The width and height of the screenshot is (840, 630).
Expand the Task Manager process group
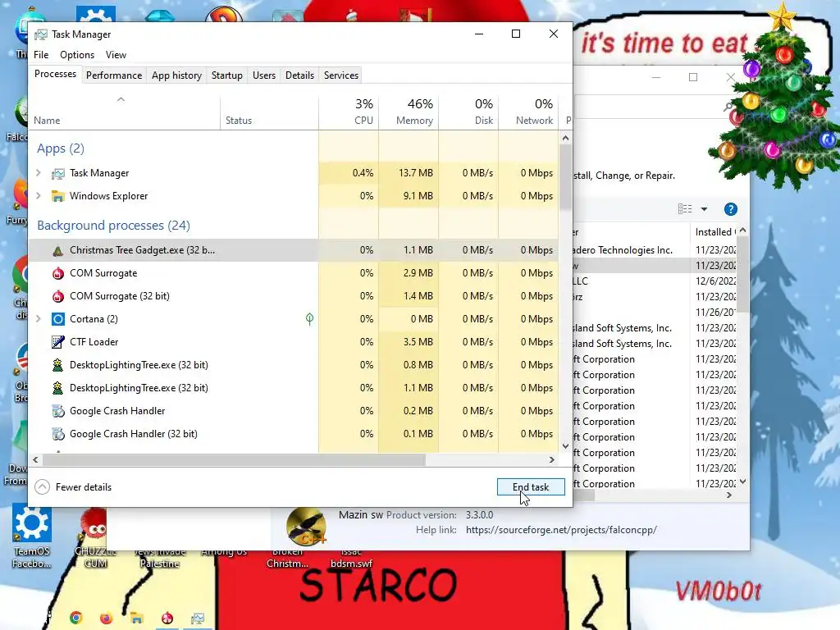[x=38, y=173]
